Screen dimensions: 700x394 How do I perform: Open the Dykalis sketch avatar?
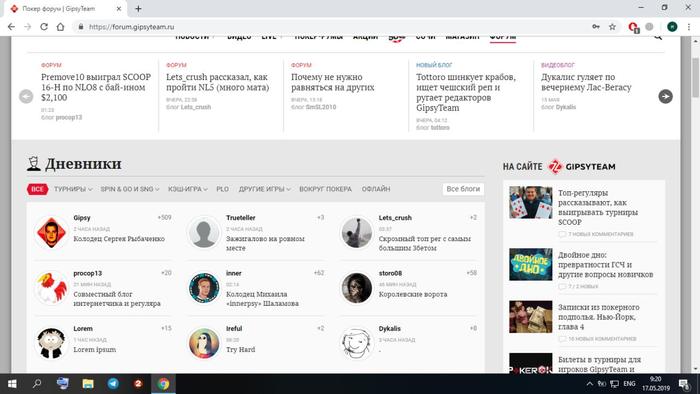click(x=357, y=343)
